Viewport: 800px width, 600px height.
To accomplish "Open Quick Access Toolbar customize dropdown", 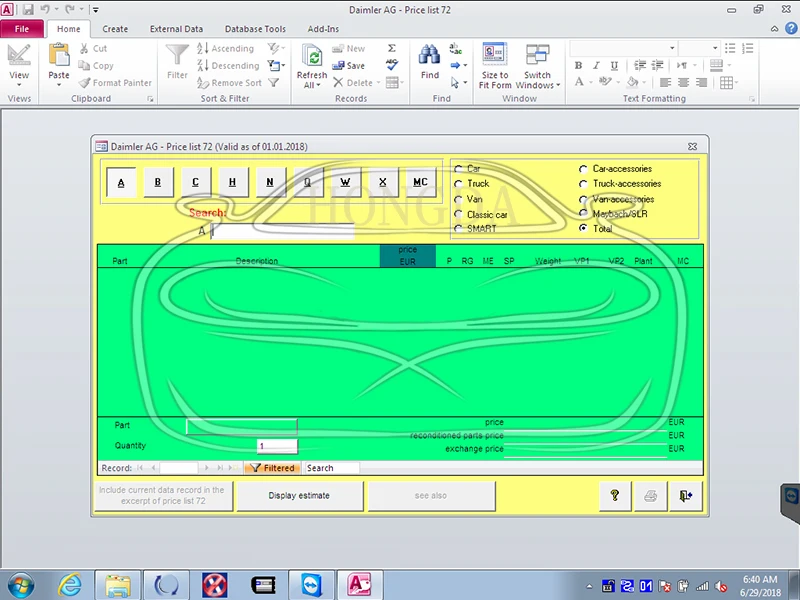I will click(95, 9).
